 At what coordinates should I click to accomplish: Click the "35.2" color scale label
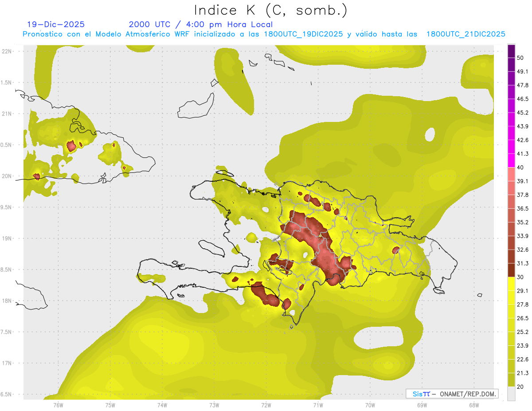[x=522, y=223]
